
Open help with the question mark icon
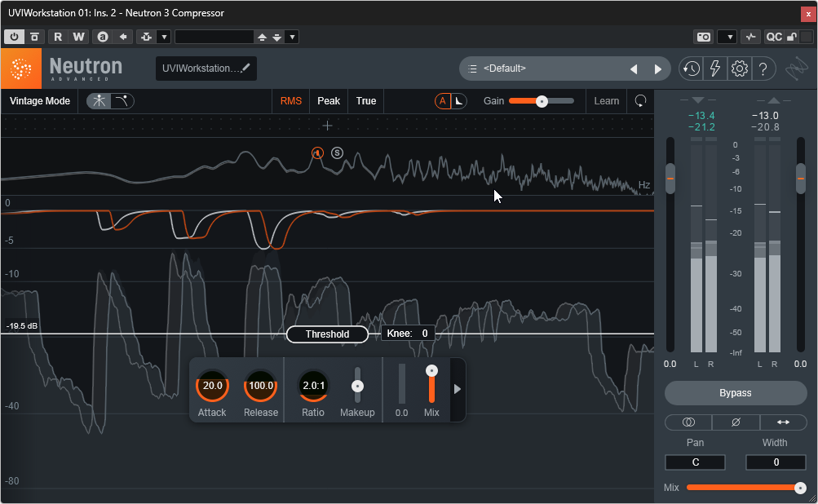[763, 69]
